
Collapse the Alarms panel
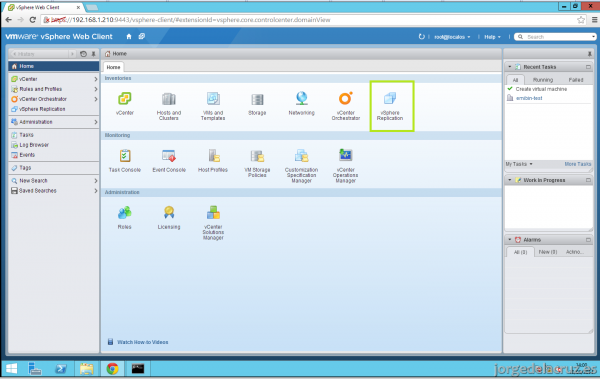(x=510, y=240)
